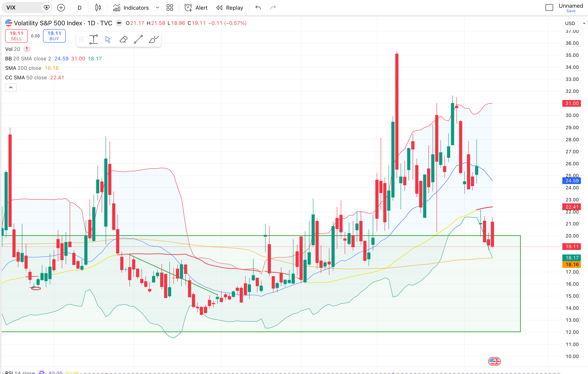Create a new Alert
The width and height of the screenshot is (588, 374).
(196, 8)
